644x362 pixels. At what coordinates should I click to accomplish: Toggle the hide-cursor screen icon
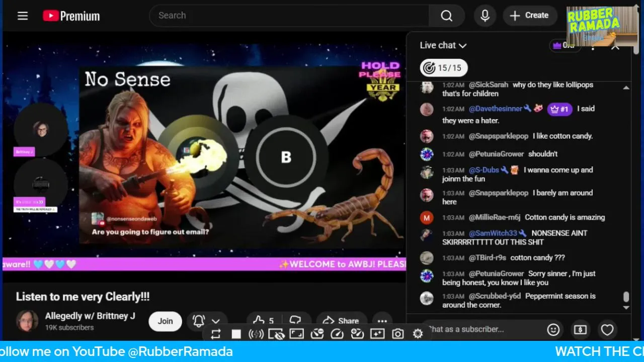pos(276,334)
